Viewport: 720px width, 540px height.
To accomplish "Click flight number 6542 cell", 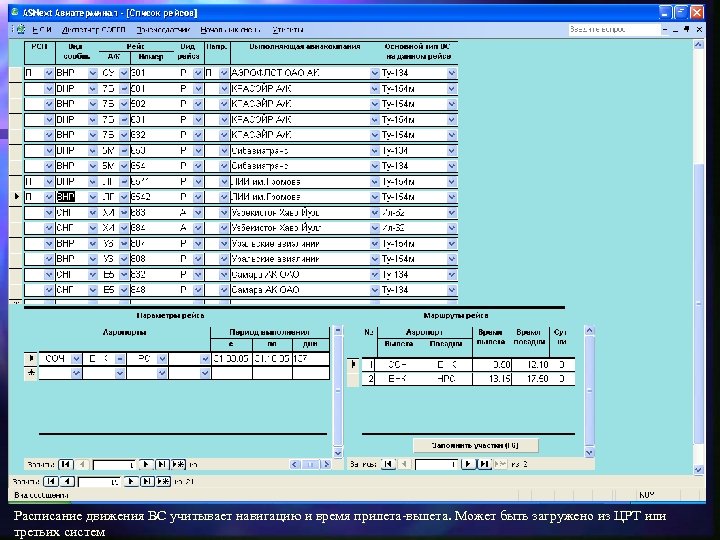I will (x=148, y=197).
